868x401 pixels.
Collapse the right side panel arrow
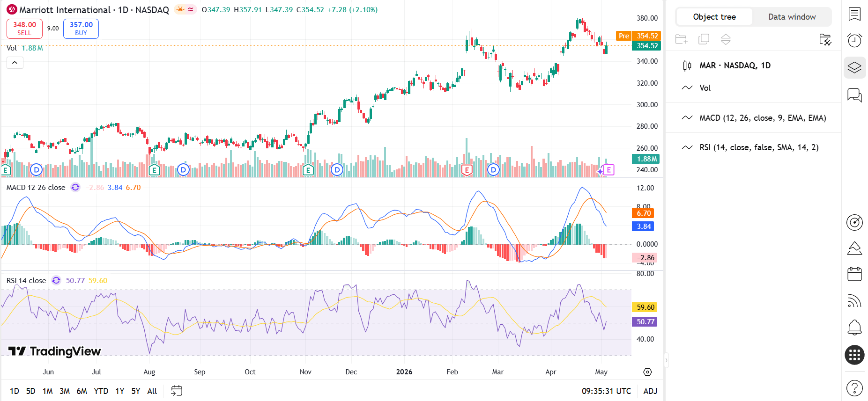point(666,360)
